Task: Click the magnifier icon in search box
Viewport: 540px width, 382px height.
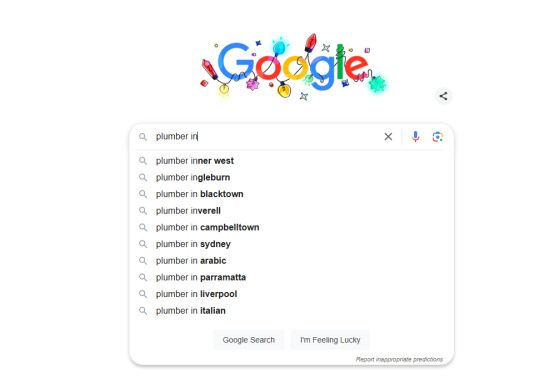Action: tap(143, 137)
